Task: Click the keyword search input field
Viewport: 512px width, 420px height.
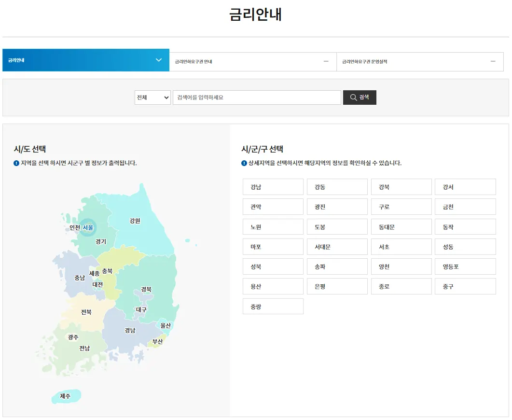Action: 256,97
